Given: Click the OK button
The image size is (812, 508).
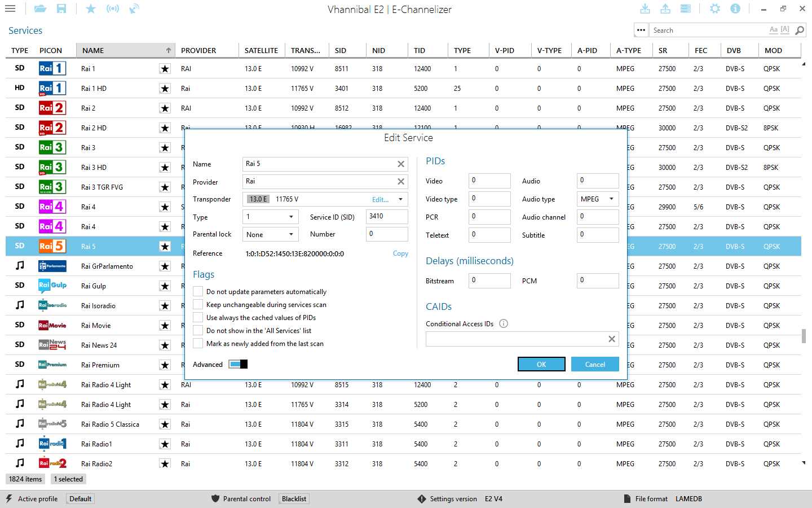Looking at the screenshot, I should coord(541,364).
